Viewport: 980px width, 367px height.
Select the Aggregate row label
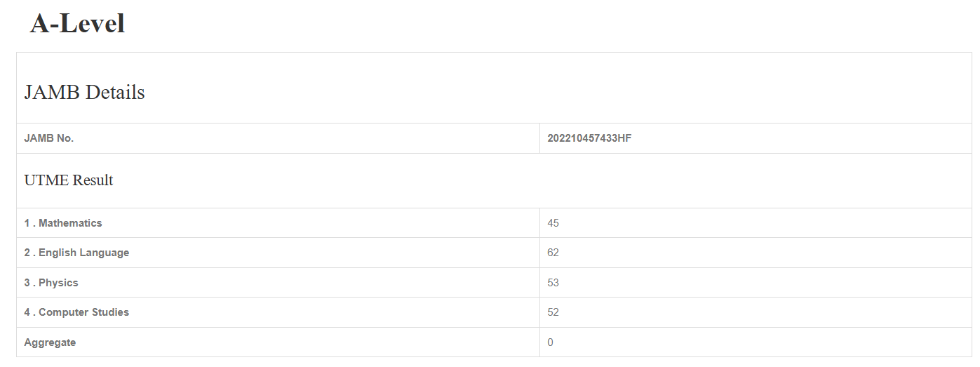pos(50,342)
